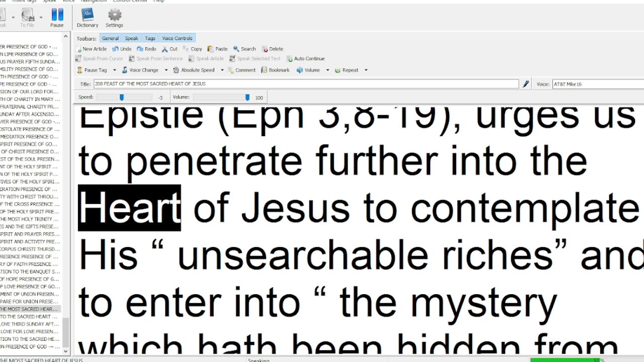
Task: Insert a Pause Tag
Action: pos(92,70)
